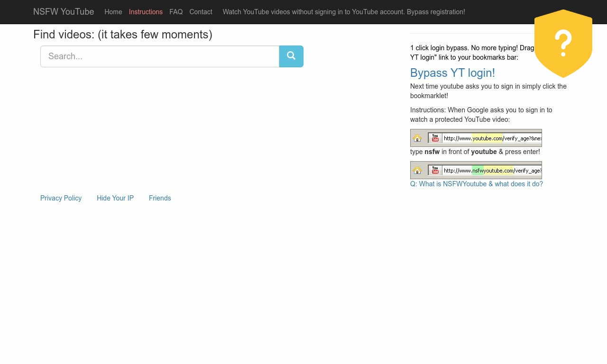This screenshot has width=607, height=364.
Task: Open the NSFW YouTube brand link
Action: (64, 12)
